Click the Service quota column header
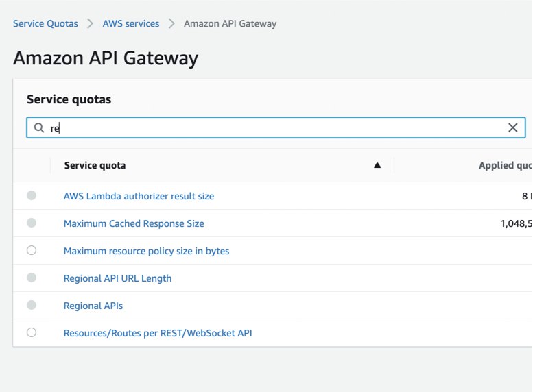Viewport: 533px width, 392px height. pyautogui.click(x=95, y=165)
